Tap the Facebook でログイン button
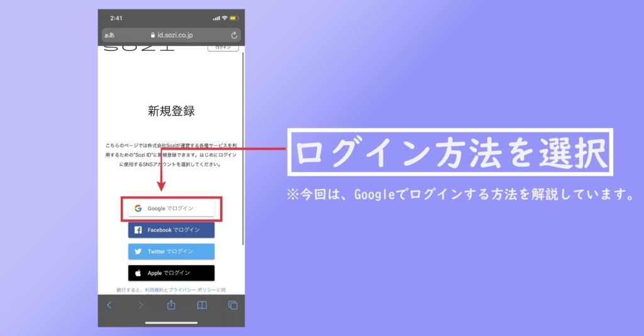 pyautogui.click(x=171, y=230)
